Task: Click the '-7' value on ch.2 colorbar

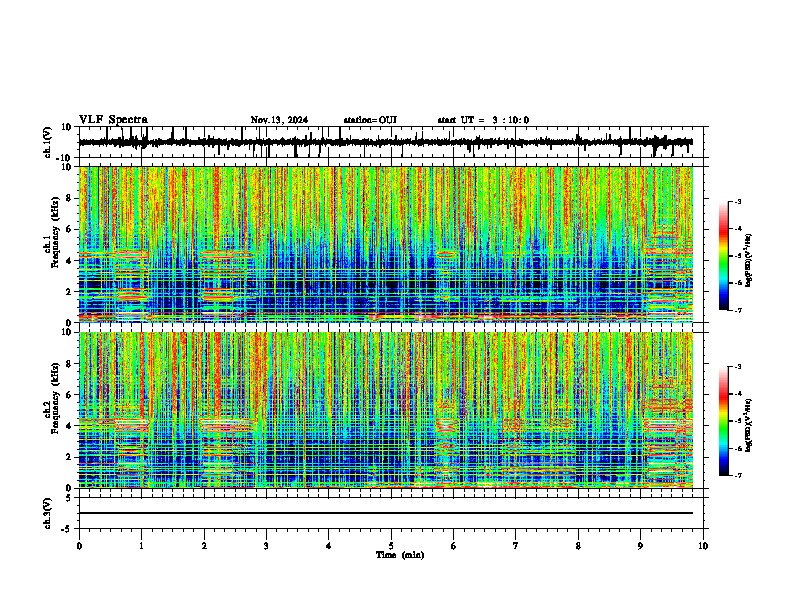Action: pyautogui.click(x=737, y=475)
